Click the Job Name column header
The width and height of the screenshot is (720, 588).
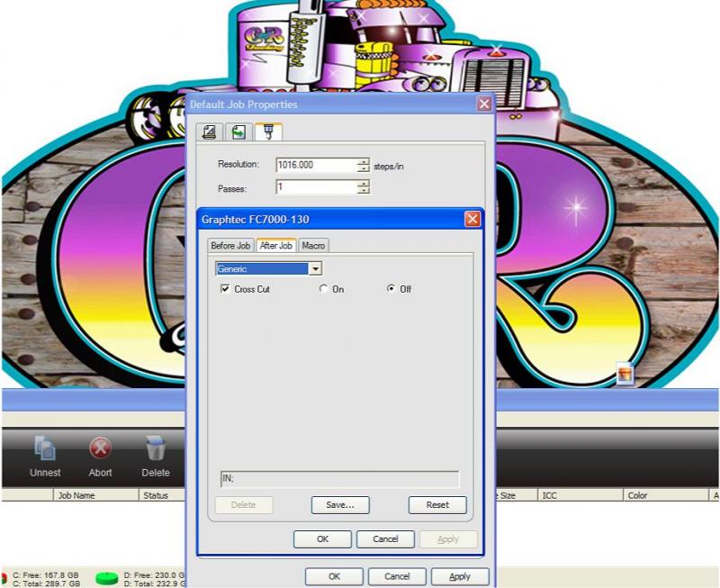click(x=96, y=495)
